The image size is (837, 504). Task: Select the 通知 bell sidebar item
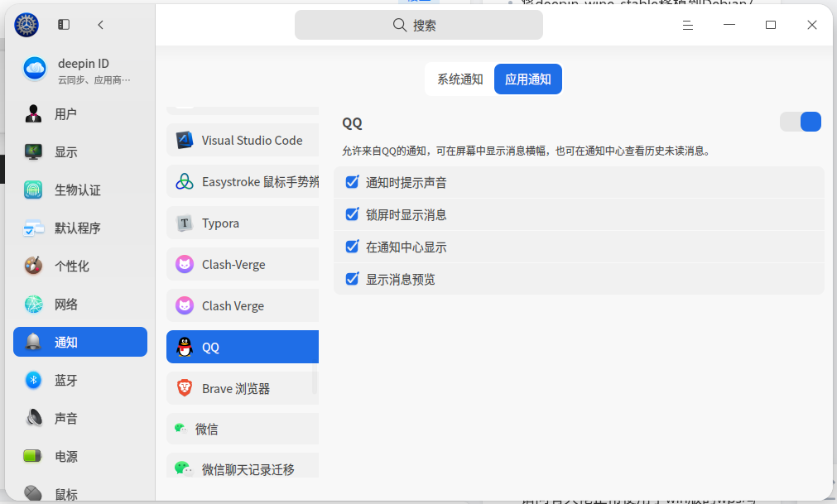80,342
